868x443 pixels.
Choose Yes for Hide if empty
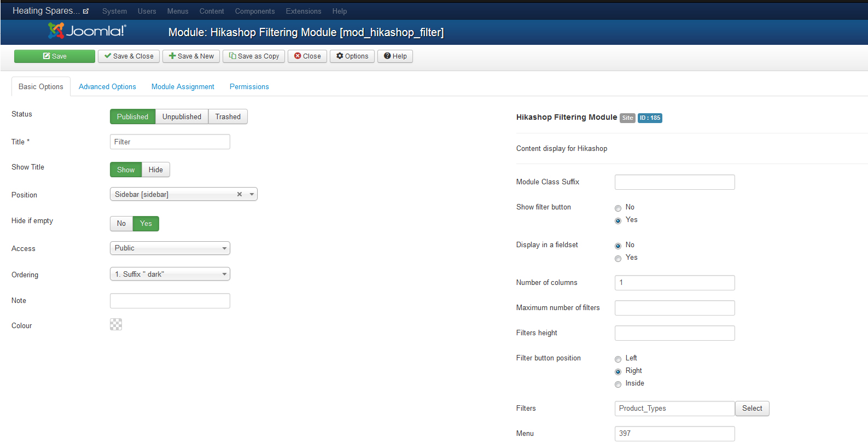click(x=146, y=223)
